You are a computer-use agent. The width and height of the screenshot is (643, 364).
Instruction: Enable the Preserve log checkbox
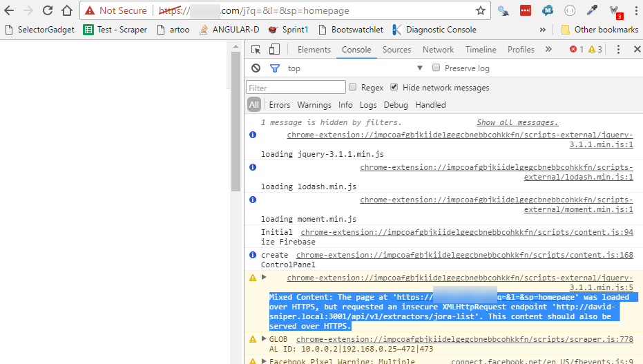(436, 68)
